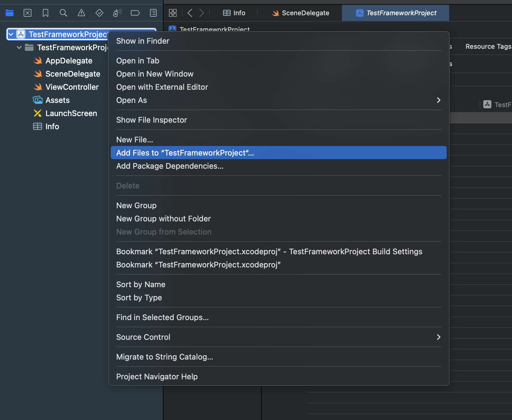Open the Issue navigator warning icon
Screen dimensions: 512x420
81,13
